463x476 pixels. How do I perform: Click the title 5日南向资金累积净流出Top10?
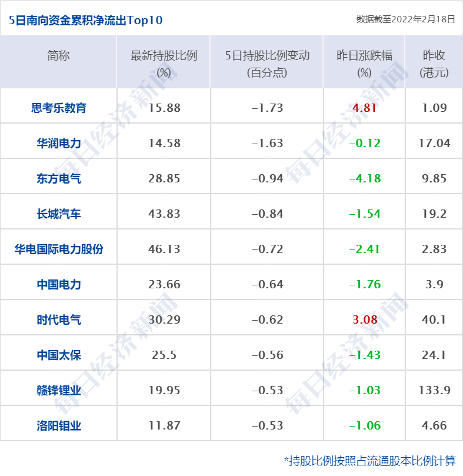(x=86, y=21)
